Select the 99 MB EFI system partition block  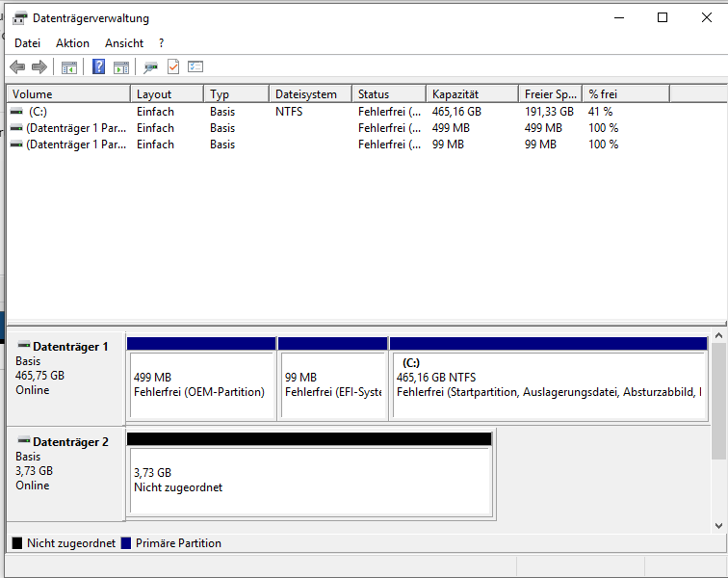333,379
